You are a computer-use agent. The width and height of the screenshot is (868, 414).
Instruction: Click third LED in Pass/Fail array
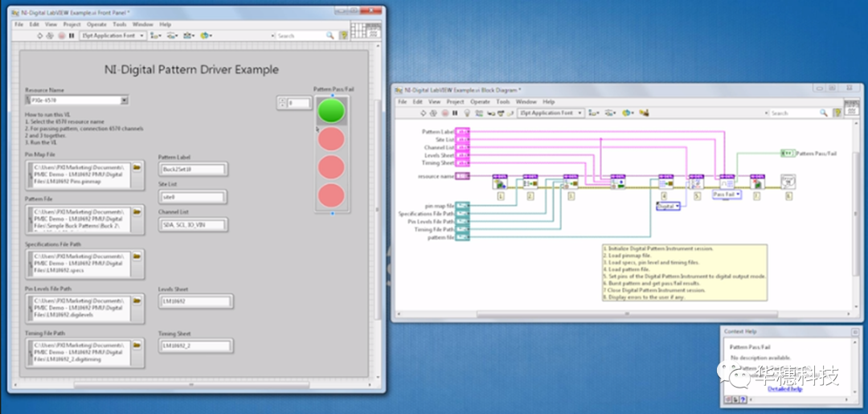click(331, 167)
